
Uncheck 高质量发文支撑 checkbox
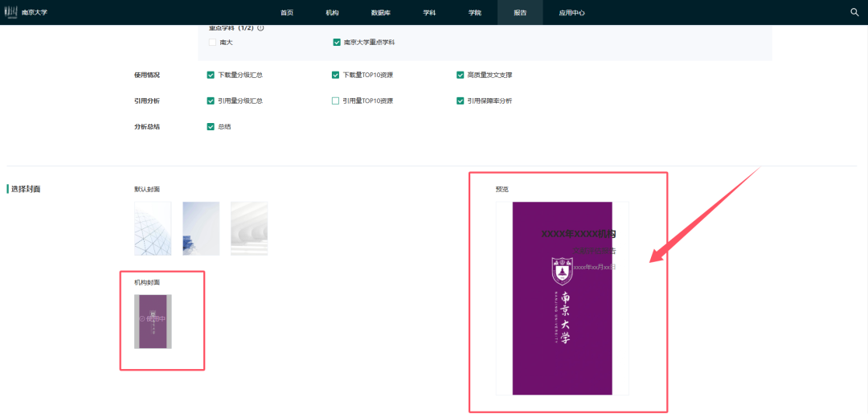click(x=461, y=75)
